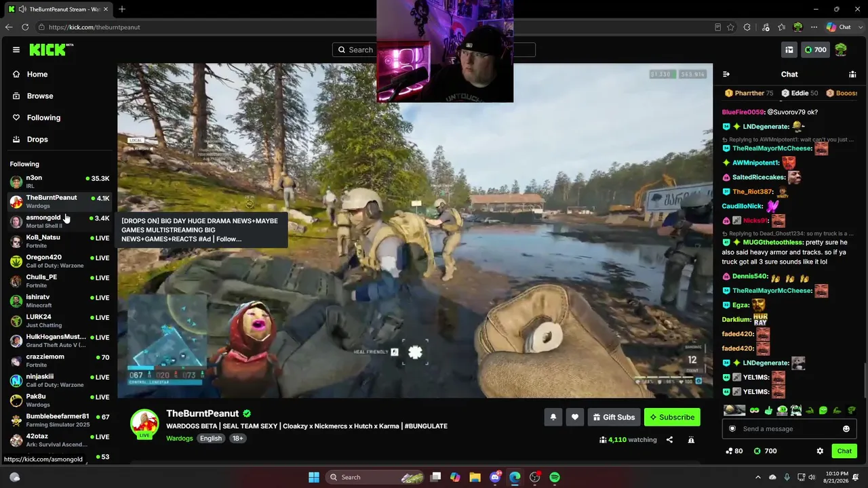Open n3on's channel in Following list
868x488 pixels.
click(x=60, y=182)
